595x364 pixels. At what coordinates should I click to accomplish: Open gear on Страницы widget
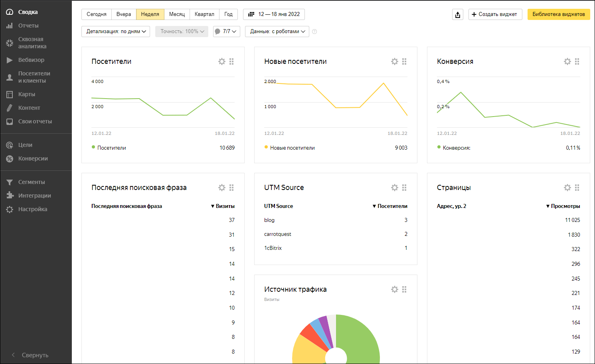point(567,188)
